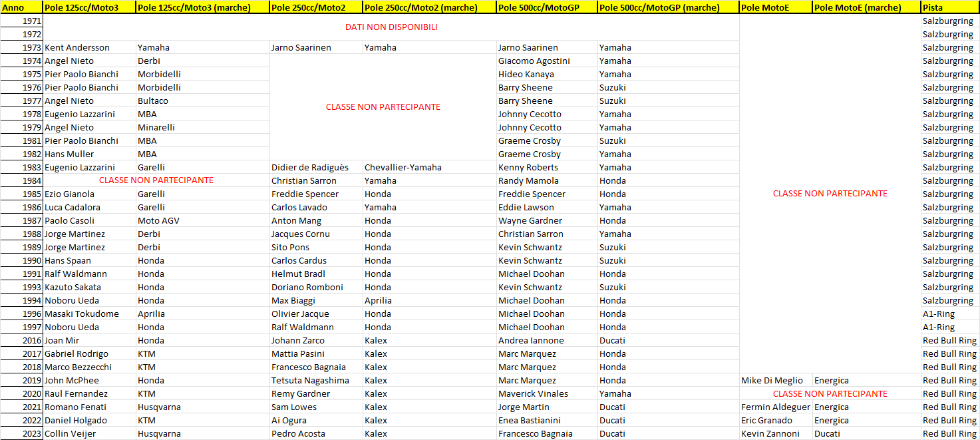This screenshot has width=980, height=440.
Task: Click the Hideo Kanaya cell
Action: coord(547,74)
